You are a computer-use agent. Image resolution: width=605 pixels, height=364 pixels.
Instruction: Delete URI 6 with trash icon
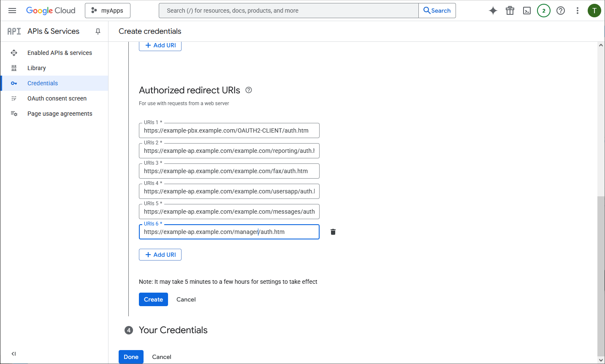pos(333,232)
